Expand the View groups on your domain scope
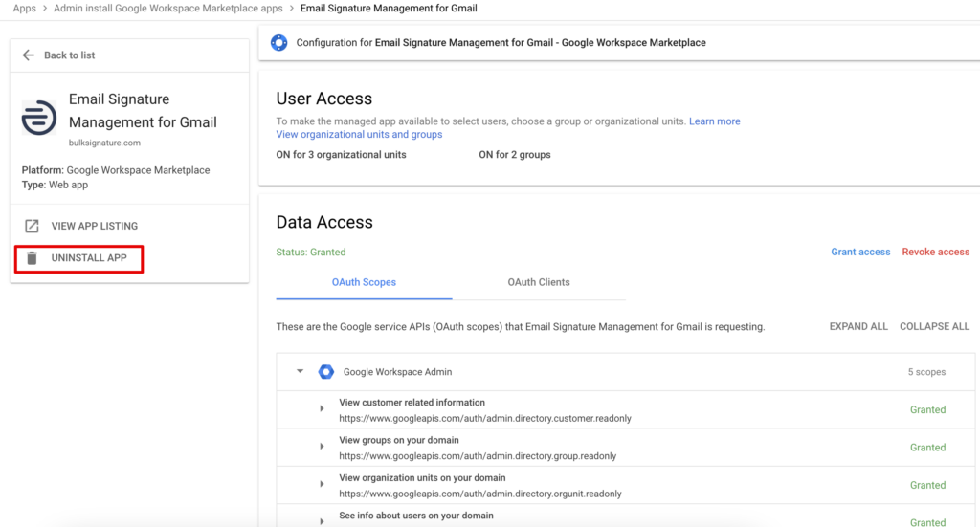The width and height of the screenshot is (980, 527). 322,447
